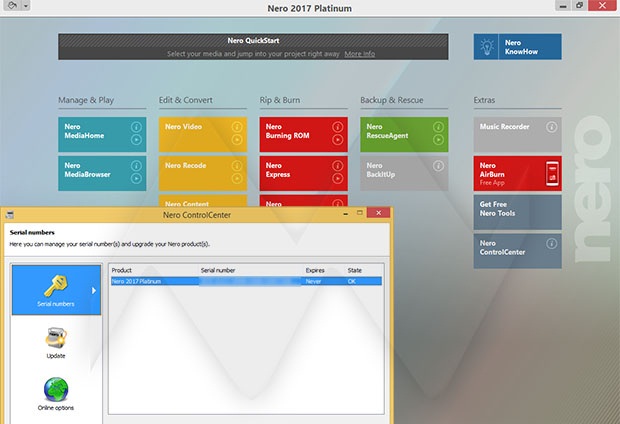Launch Nero MediaBrowser with its play icon
The height and width of the screenshot is (424, 620).
(136, 178)
